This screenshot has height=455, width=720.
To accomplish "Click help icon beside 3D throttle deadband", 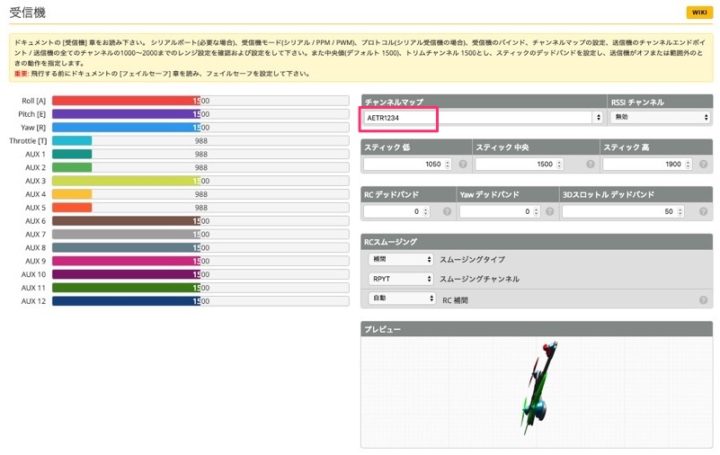I will pyautogui.click(x=704, y=212).
